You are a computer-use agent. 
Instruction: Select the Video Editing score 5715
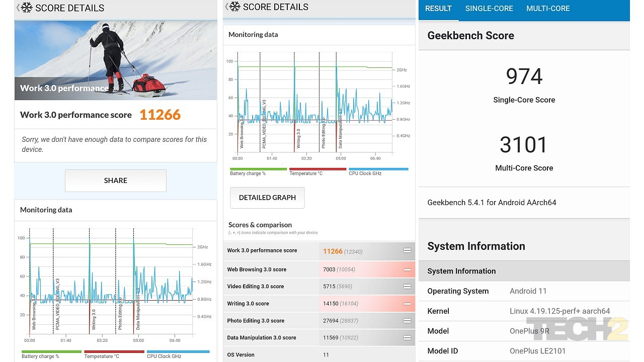point(329,287)
